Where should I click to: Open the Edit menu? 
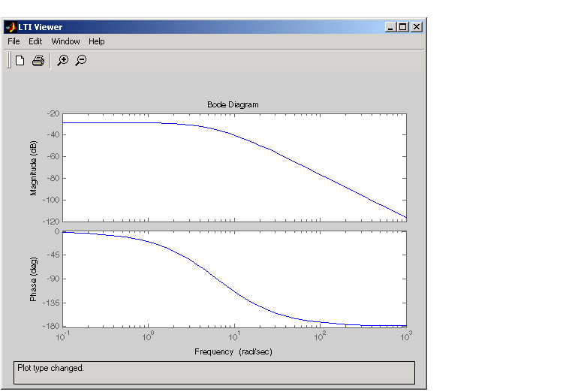click(35, 41)
